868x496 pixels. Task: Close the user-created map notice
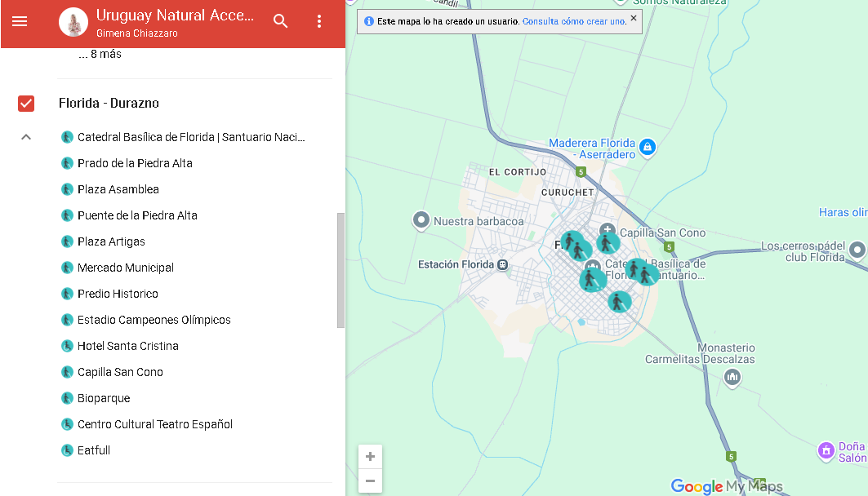(x=634, y=18)
